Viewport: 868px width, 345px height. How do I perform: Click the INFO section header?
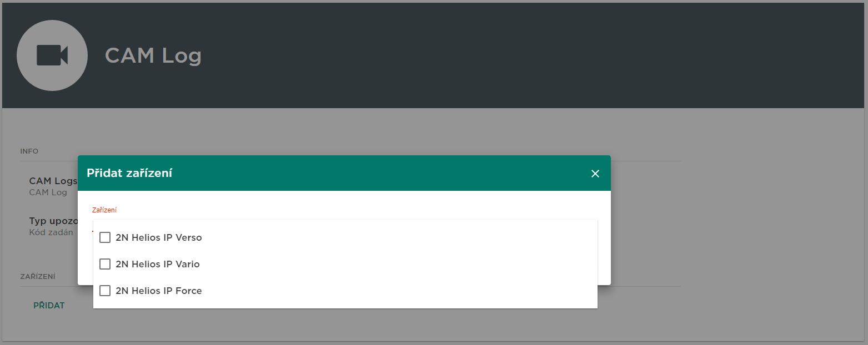tap(29, 151)
